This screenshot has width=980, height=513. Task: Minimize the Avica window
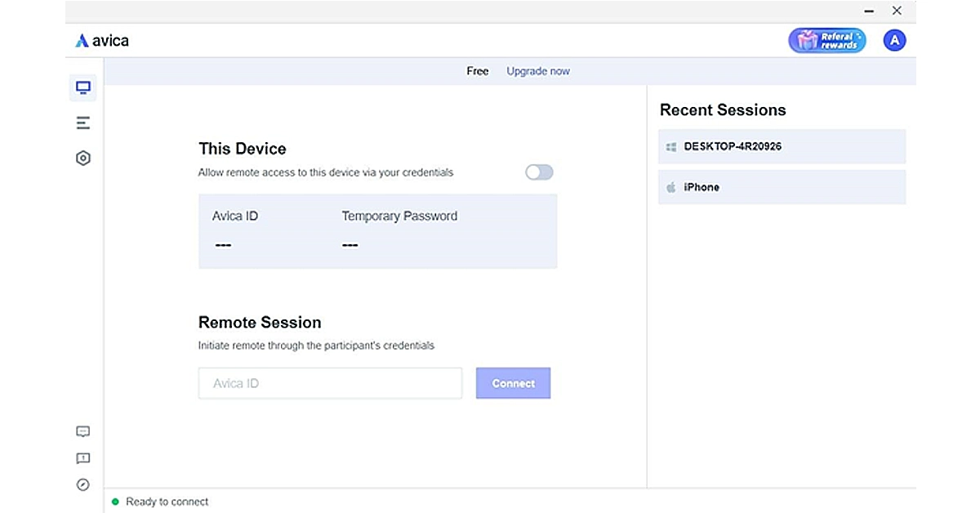coord(869,11)
